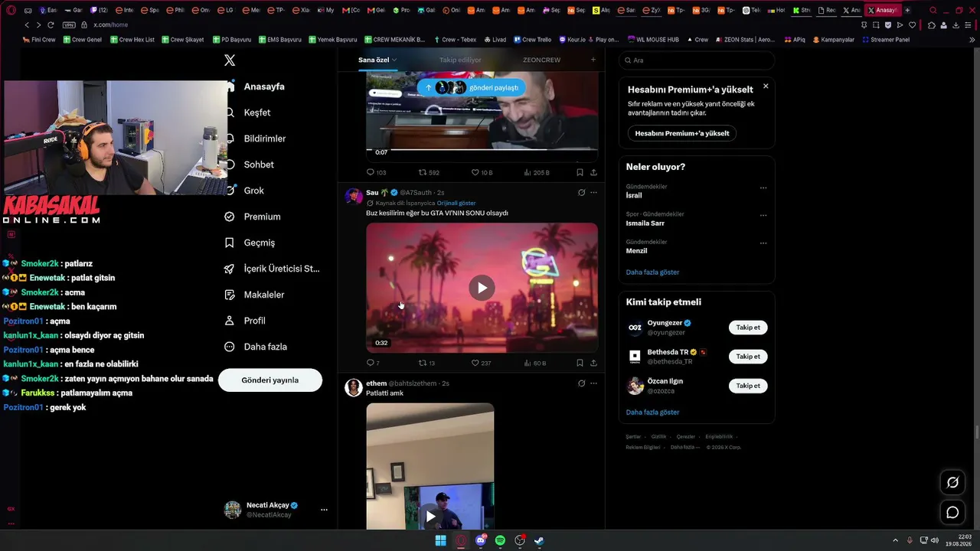Play Sau's GTA VI video
The height and width of the screenshot is (551, 980).
click(x=482, y=288)
